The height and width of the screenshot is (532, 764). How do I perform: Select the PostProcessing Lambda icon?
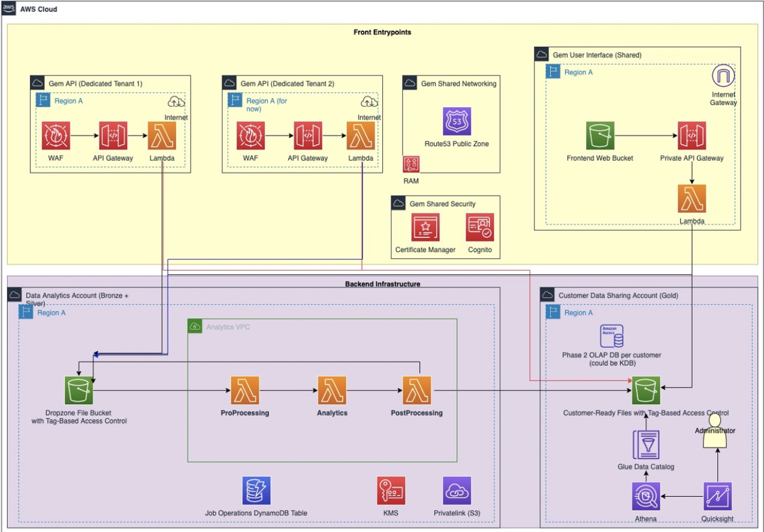tap(417, 391)
